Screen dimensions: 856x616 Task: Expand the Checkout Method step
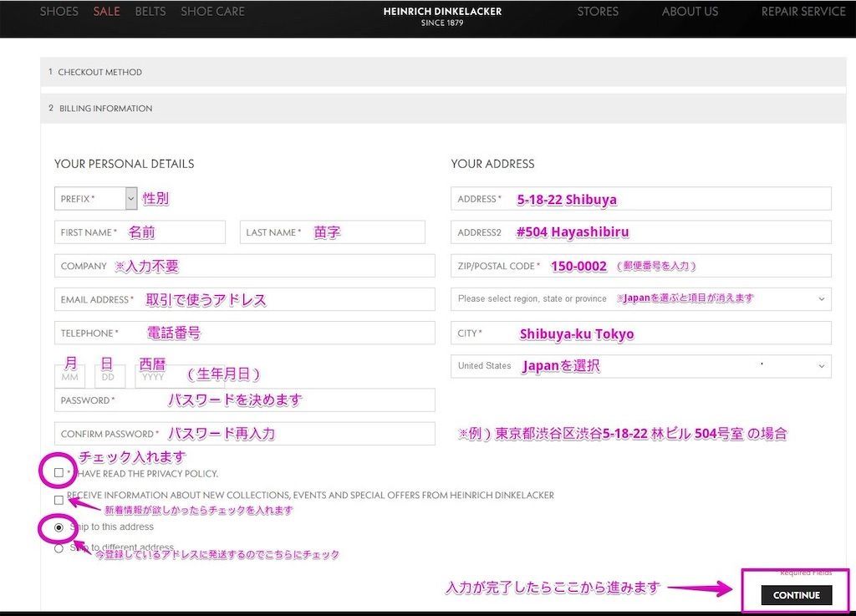[x=443, y=72]
